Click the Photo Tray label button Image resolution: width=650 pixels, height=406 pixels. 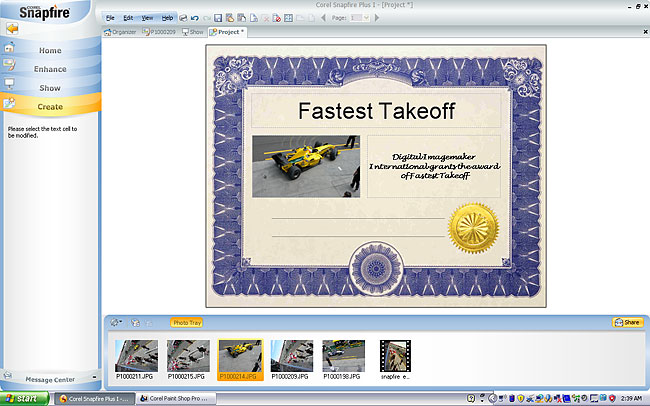tap(186, 323)
